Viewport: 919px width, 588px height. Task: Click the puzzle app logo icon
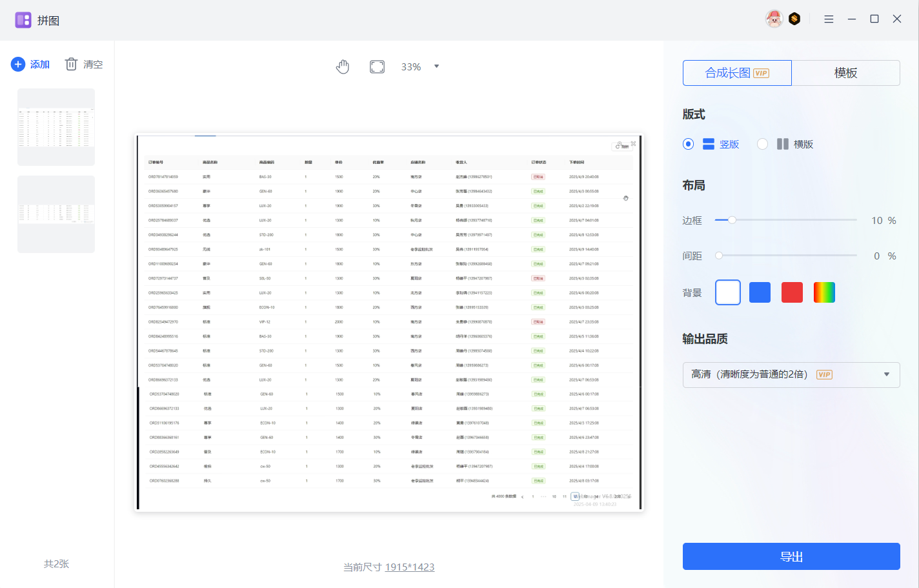tap(23, 20)
